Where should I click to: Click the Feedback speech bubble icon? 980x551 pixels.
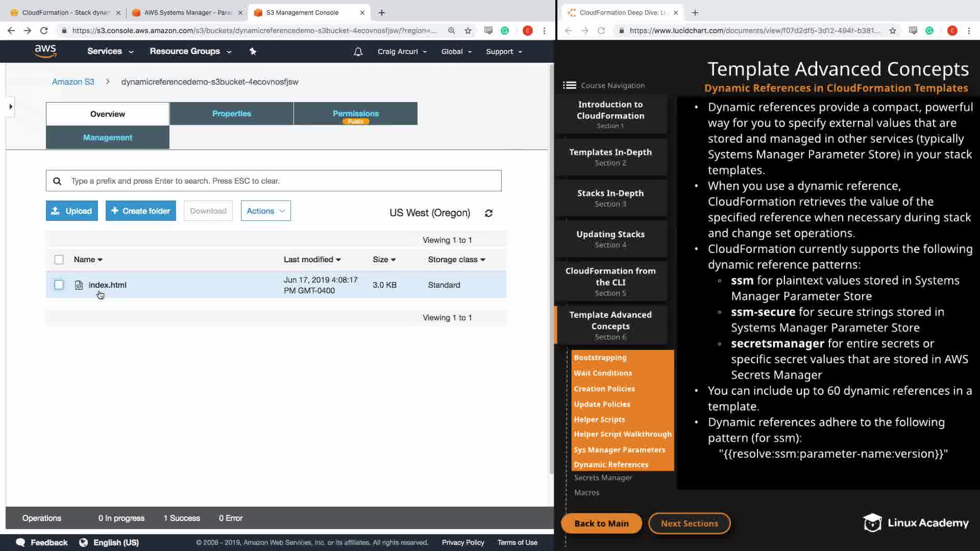pyautogui.click(x=20, y=542)
